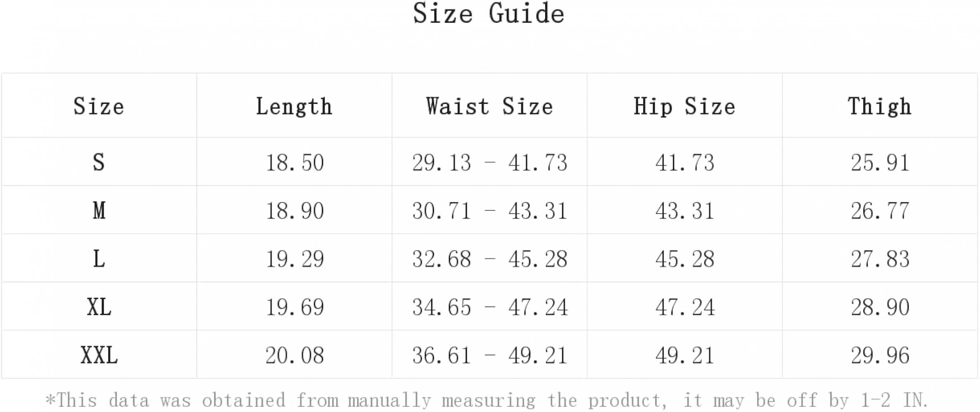
Task: Select thigh value 28.90
Action: pyautogui.click(x=880, y=307)
